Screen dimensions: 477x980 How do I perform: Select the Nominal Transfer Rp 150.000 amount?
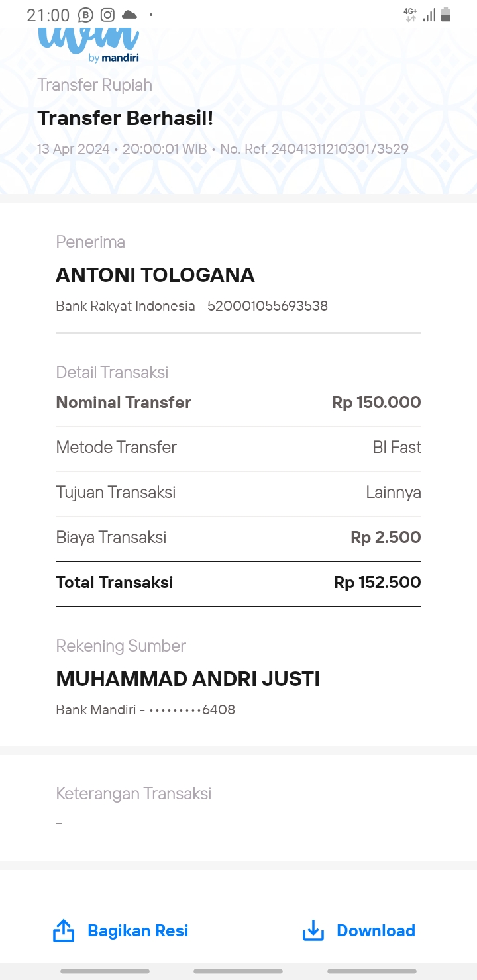coord(376,403)
